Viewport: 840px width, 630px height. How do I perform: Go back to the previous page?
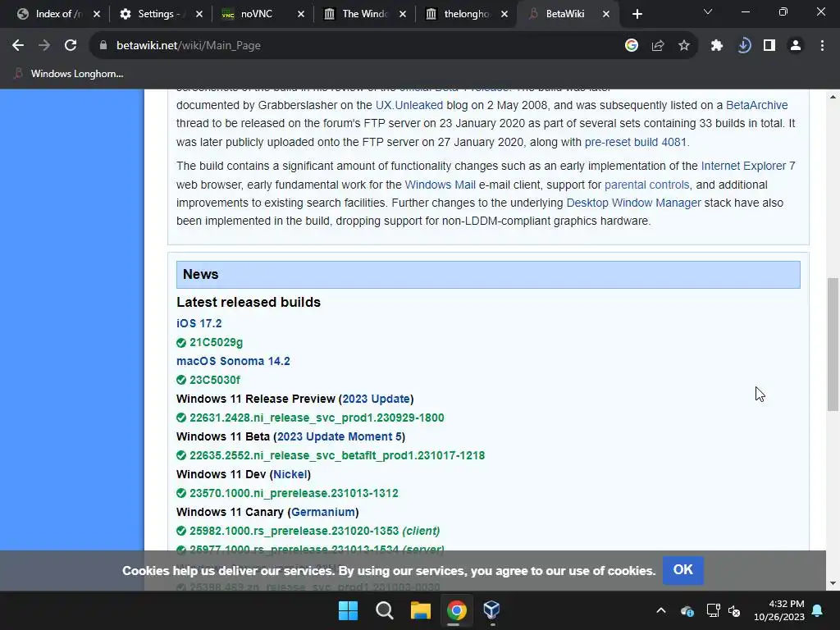pyautogui.click(x=18, y=46)
